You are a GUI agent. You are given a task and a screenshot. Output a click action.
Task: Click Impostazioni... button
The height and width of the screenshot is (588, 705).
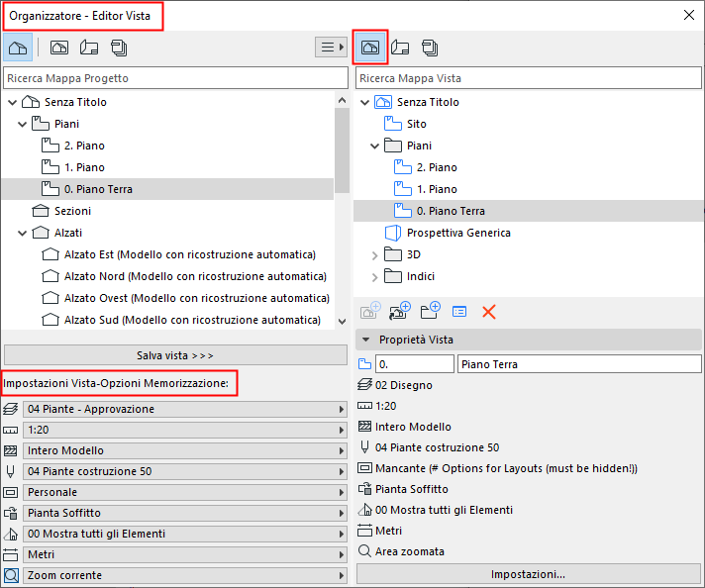[x=529, y=574]
